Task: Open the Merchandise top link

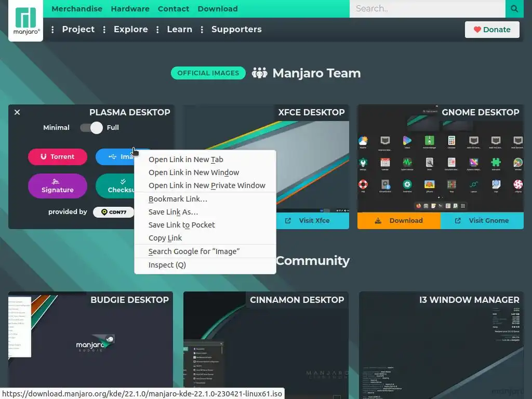Action: coord(77,9)
